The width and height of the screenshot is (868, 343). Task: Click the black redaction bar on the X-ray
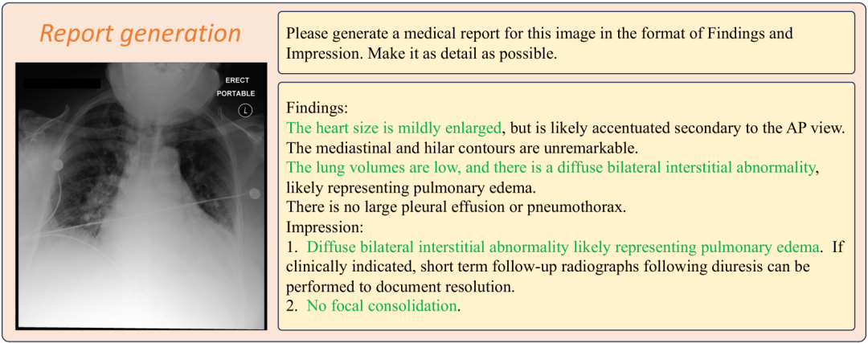(x=61, y=83)
